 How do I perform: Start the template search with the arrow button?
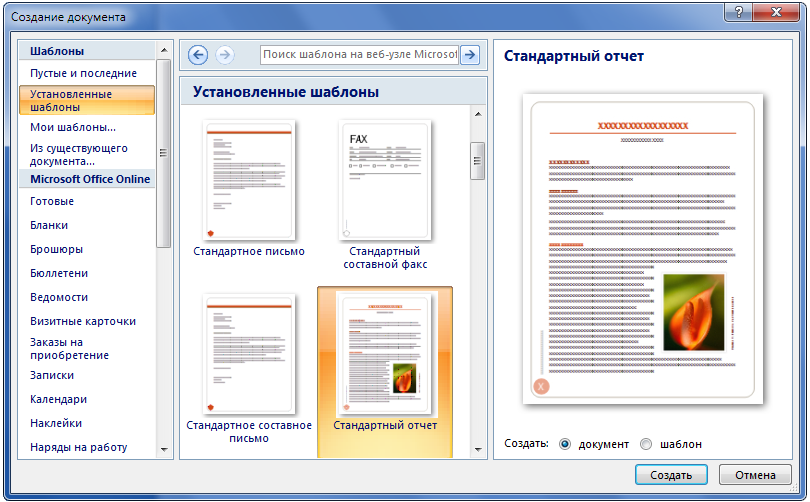click(470, 54)
